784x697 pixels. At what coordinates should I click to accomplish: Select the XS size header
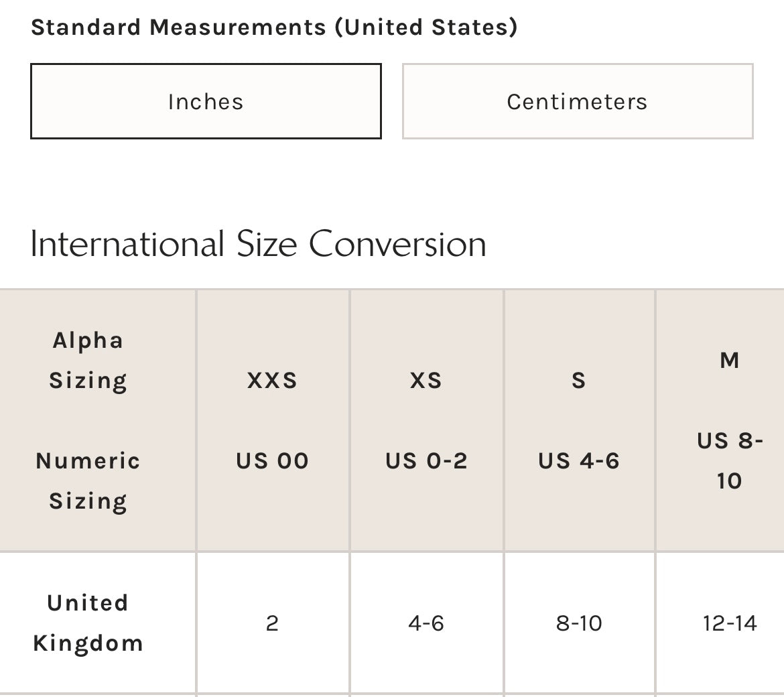click(x=426, y=380)
